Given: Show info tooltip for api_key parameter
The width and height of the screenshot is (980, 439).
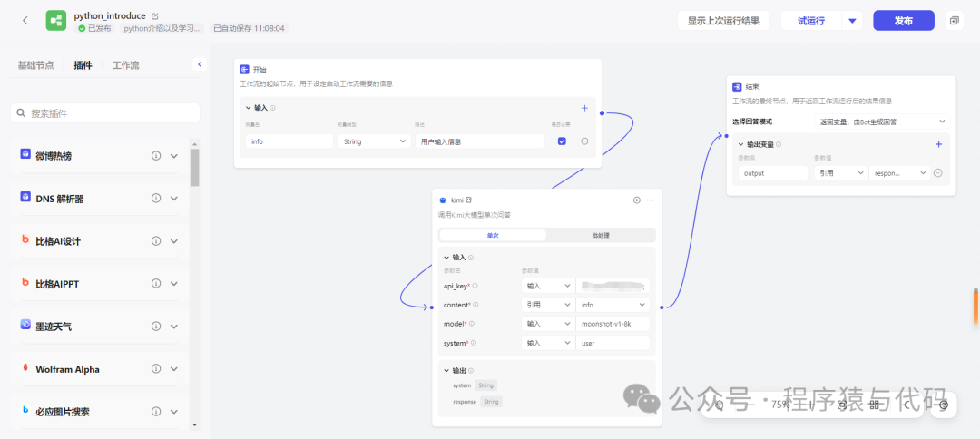Looking at the screenshot, I should (475, 286).
